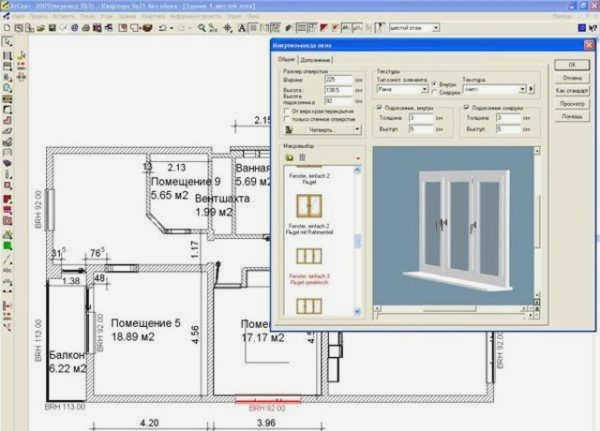Close the window settings dialog
The image size is (600, 431).
coord(589,45)
